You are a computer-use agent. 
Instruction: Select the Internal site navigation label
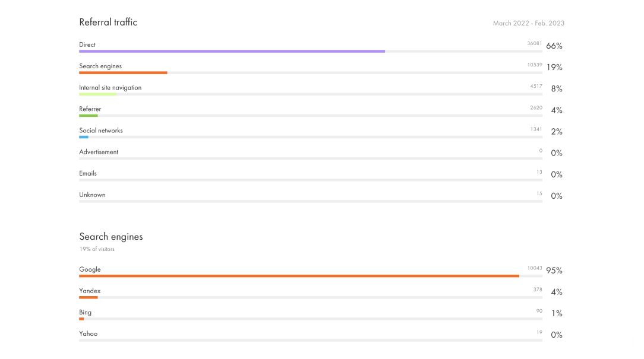click(x=111, y=88)
